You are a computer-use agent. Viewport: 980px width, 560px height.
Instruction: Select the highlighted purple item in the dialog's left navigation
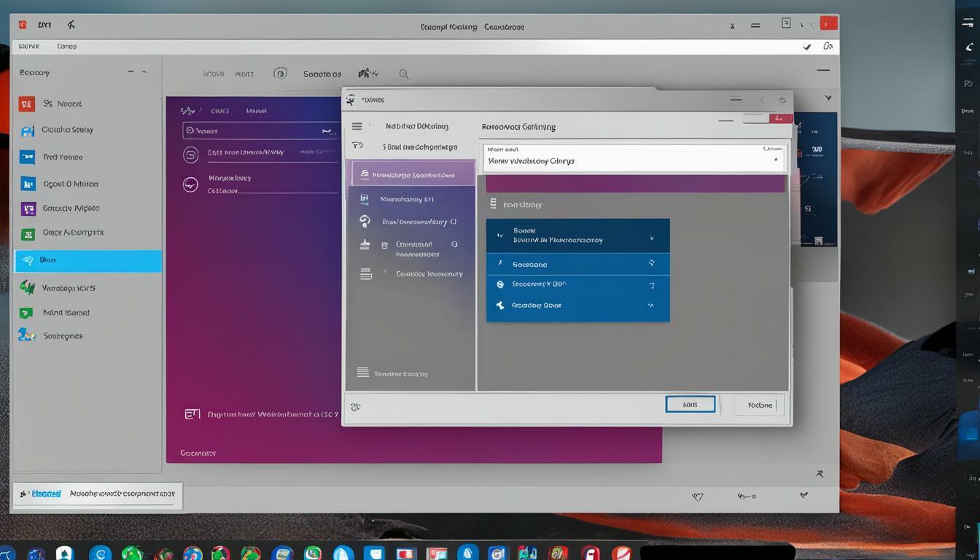(413, 174)
